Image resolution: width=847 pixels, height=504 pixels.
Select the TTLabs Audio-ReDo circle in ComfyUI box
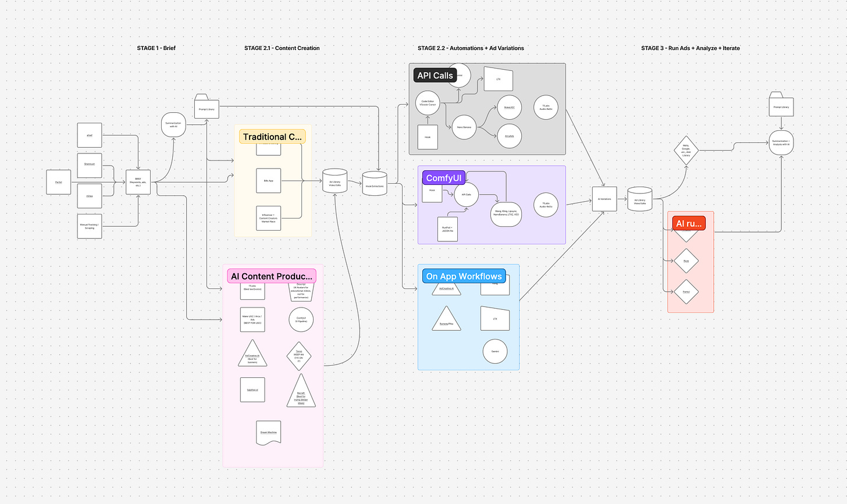click(546, 205)
